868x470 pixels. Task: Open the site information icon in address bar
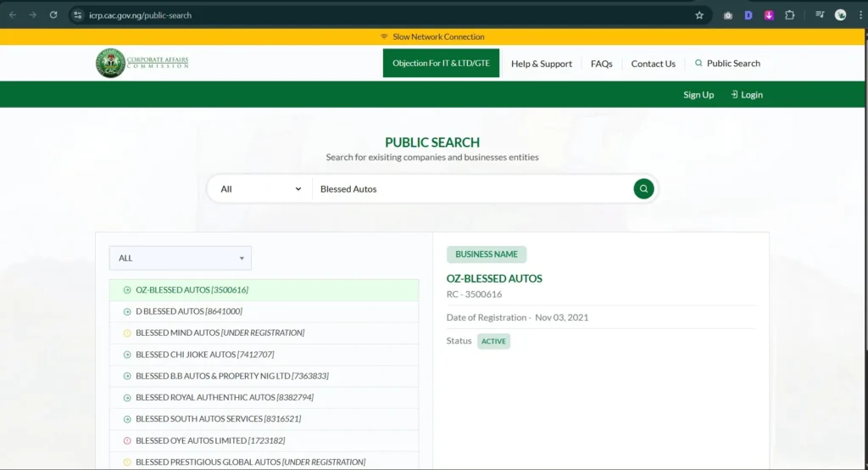pos(77,15)
